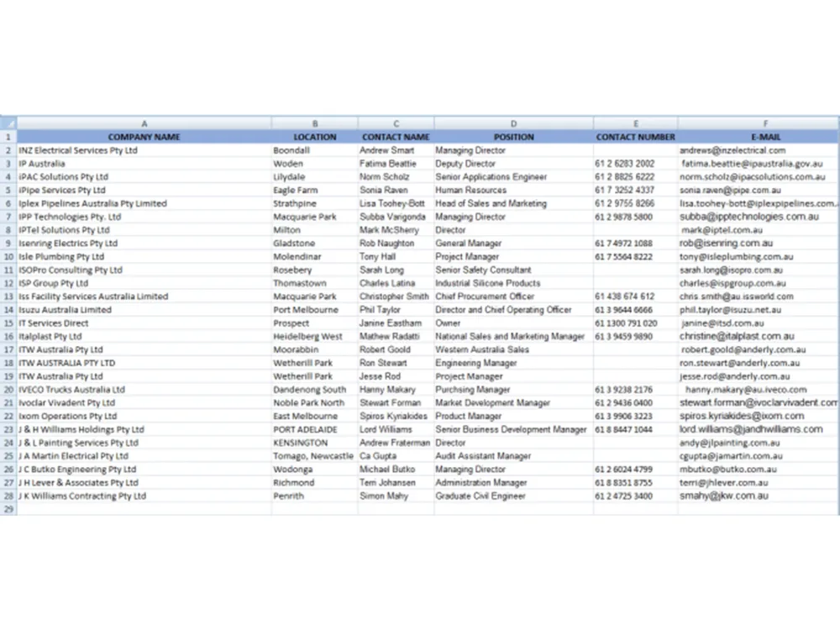Select cell J H Lever & Associates Pty Ltd
This screenshot has height=630, width=840.
click(x=144, y=483)
